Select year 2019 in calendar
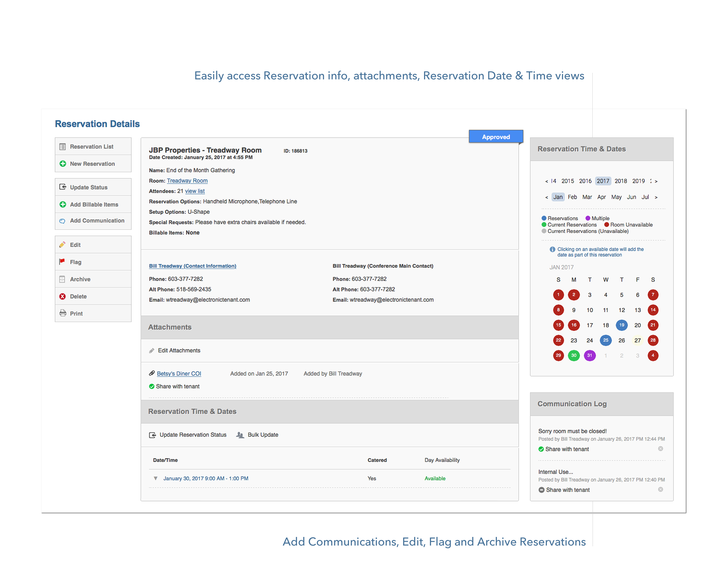The height and width of the screenshot is (564, 728). 639,181
